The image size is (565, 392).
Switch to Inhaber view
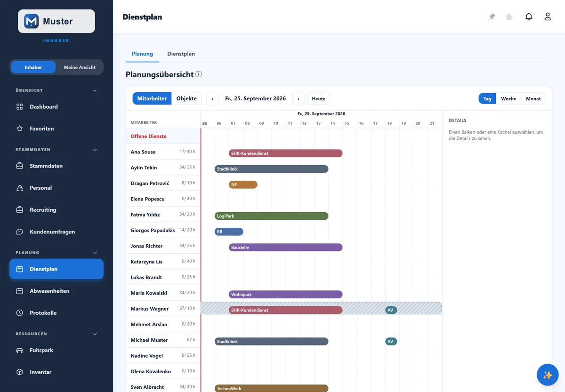(x=33, y=67)
